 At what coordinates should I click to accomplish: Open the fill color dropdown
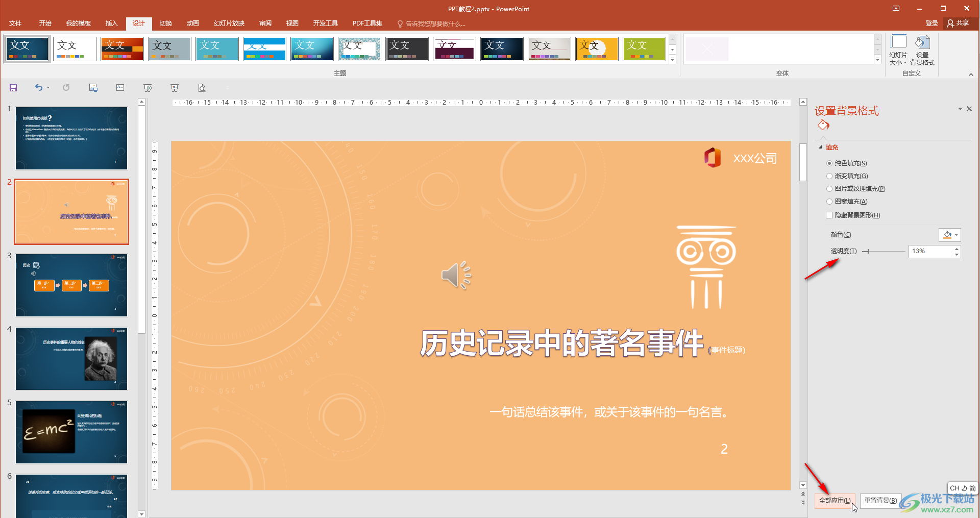(949, 235)
